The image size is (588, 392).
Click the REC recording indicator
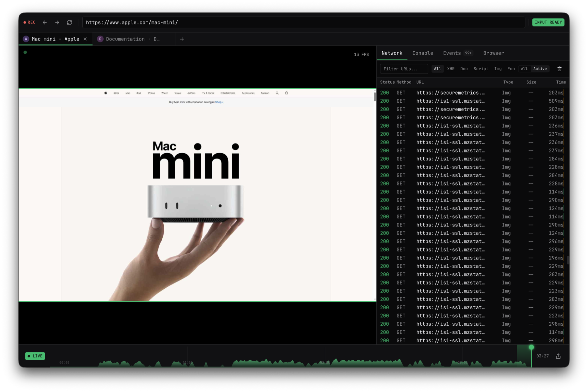(29, 23)
